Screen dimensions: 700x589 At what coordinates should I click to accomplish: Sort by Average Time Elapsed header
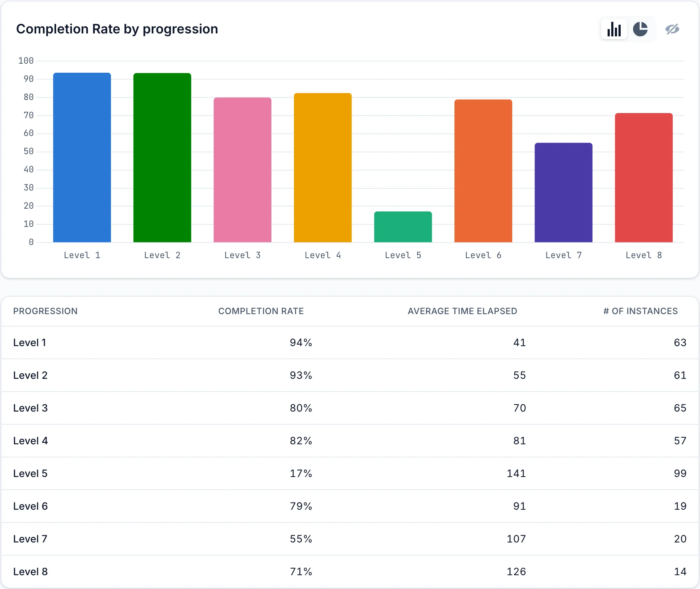pyautogui.click(x=462, y=311)
